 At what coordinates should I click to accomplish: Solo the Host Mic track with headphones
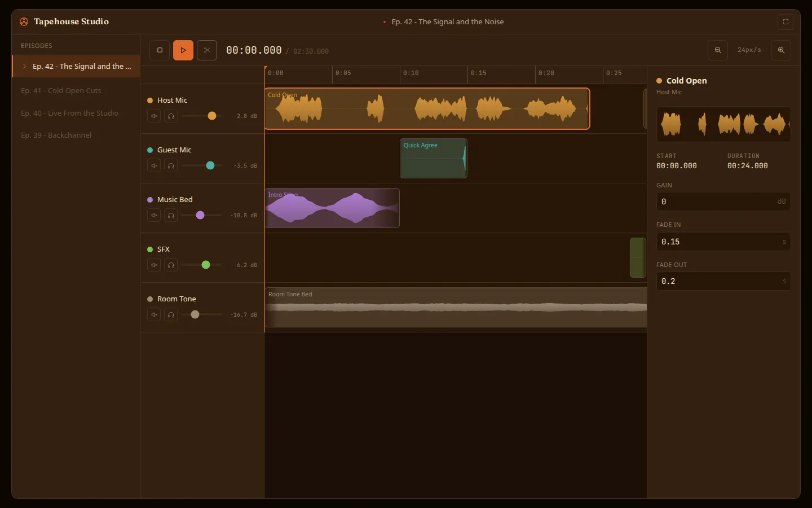171,116
